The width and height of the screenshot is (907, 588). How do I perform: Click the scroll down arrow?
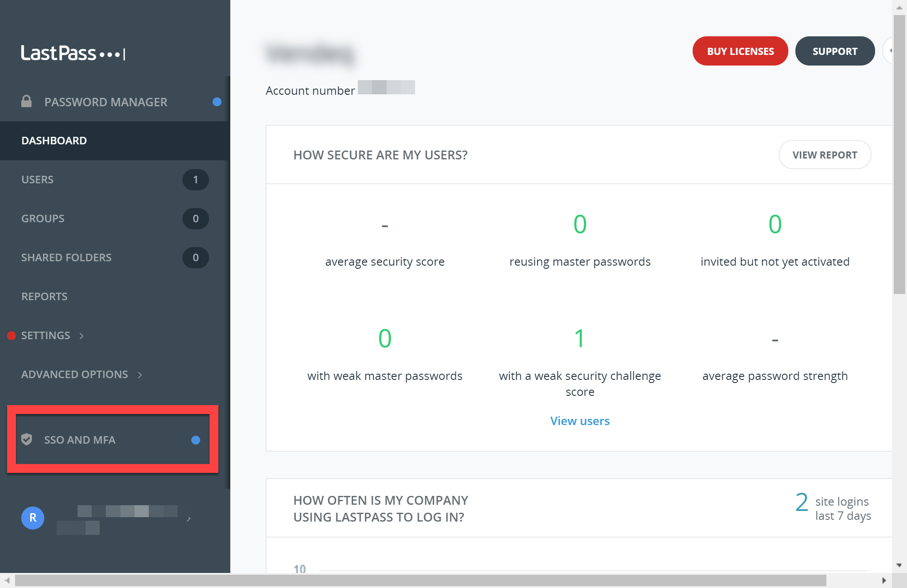point(899,565)
